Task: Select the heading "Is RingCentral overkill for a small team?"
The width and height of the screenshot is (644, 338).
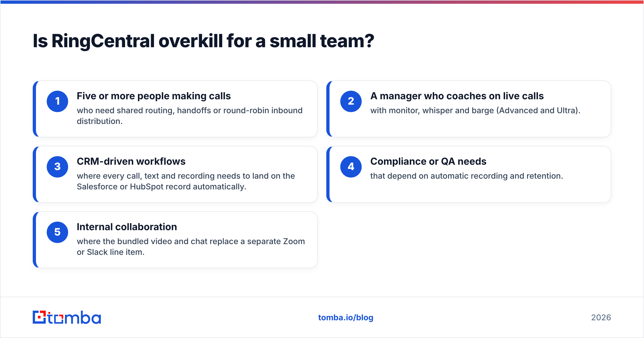Action: (x=203, y=41)
